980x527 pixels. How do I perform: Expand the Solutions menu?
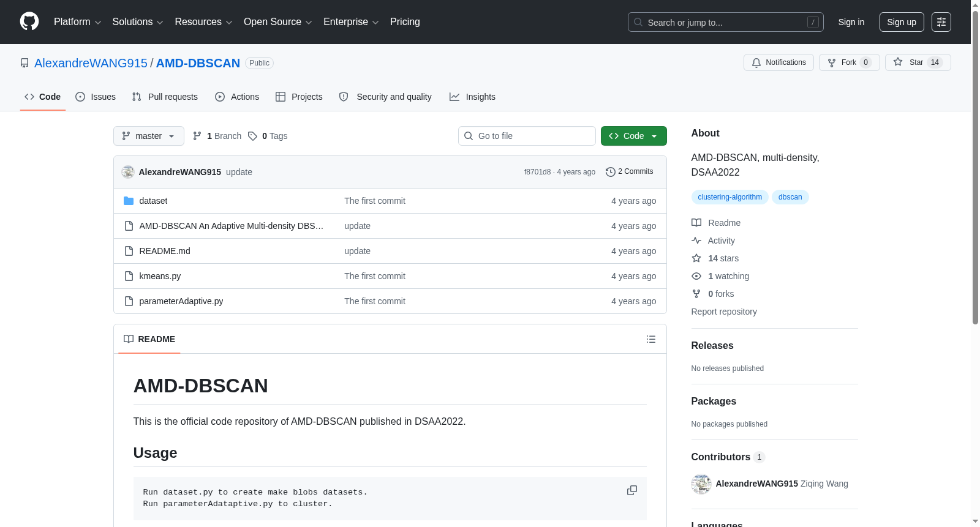[x=138, y=22]
